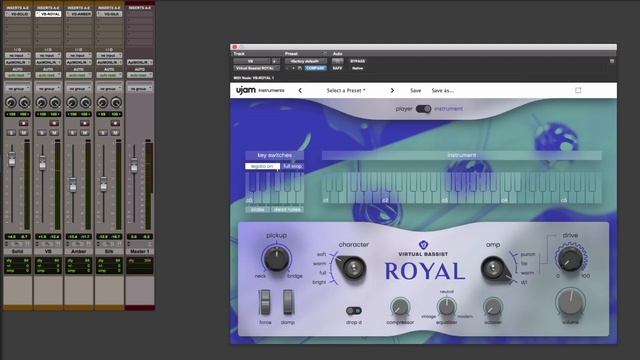Click the ujam instruments logo

pos(260,90)
